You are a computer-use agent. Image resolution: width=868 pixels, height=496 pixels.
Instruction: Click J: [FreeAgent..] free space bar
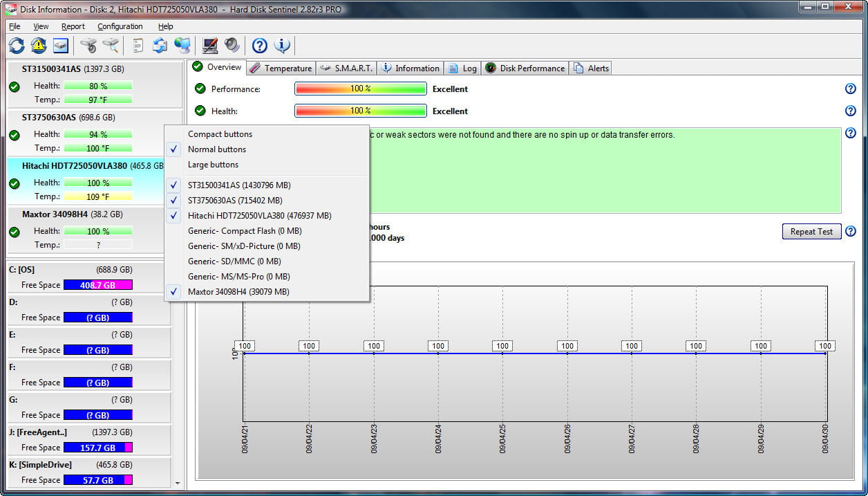[97, 448]
